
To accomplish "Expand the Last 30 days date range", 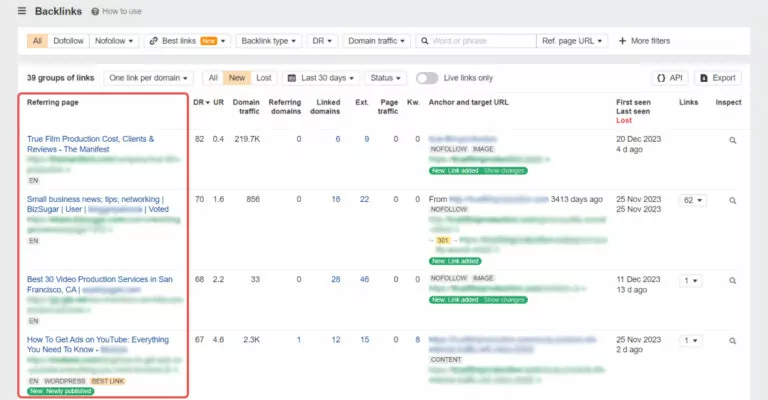I will [x=320, y=78].
